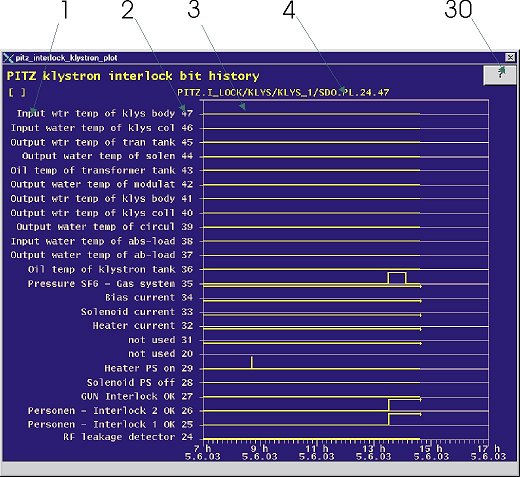Click the '15 h' time axis label
The width and height of the screenshot is (520, 477).
tap(431, 448)
